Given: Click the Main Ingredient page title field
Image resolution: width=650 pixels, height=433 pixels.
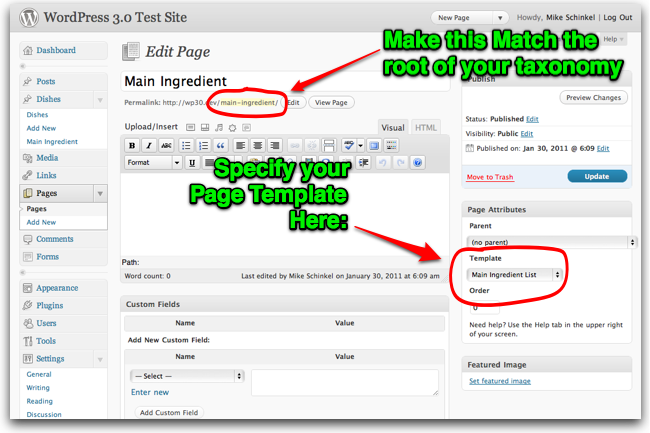Looking at the screenshot, I should 285,81.
